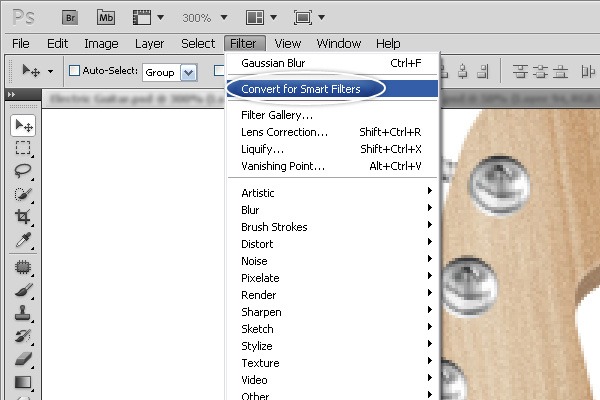
Task: Expand the Pixelate filter submenu
Action: tap(332, 278)
